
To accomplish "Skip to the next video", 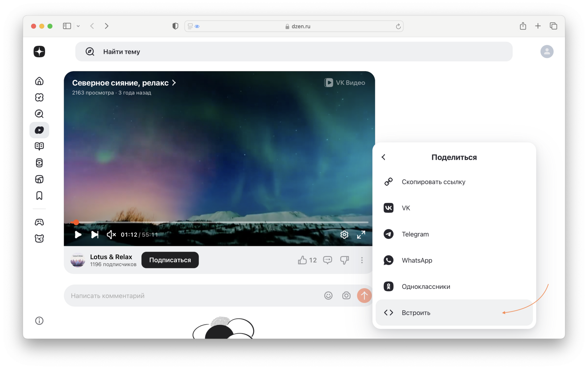I will pos(94,235).
